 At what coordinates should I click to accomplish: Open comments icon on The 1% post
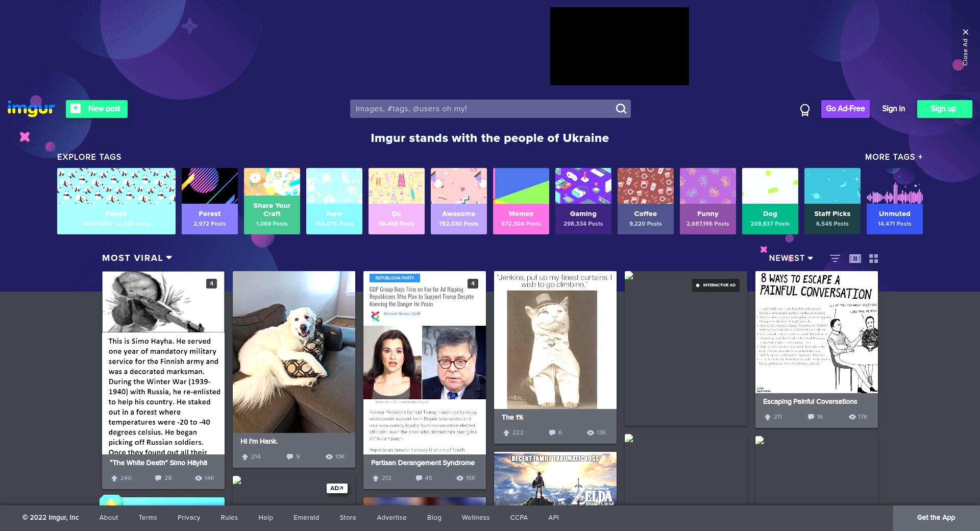click(552, 433)
